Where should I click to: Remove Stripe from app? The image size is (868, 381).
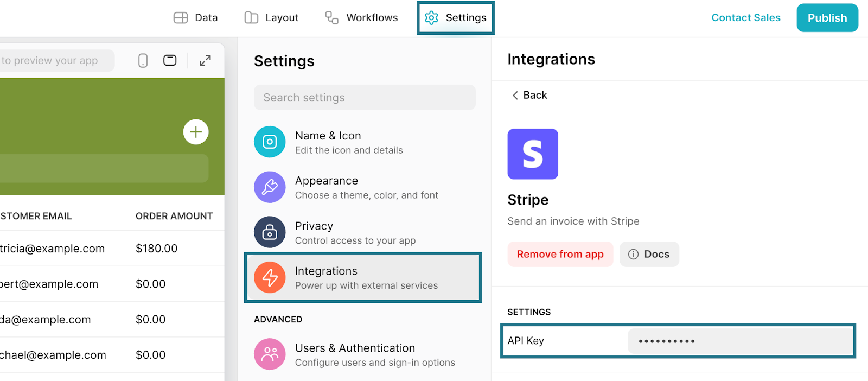point(560,254)
